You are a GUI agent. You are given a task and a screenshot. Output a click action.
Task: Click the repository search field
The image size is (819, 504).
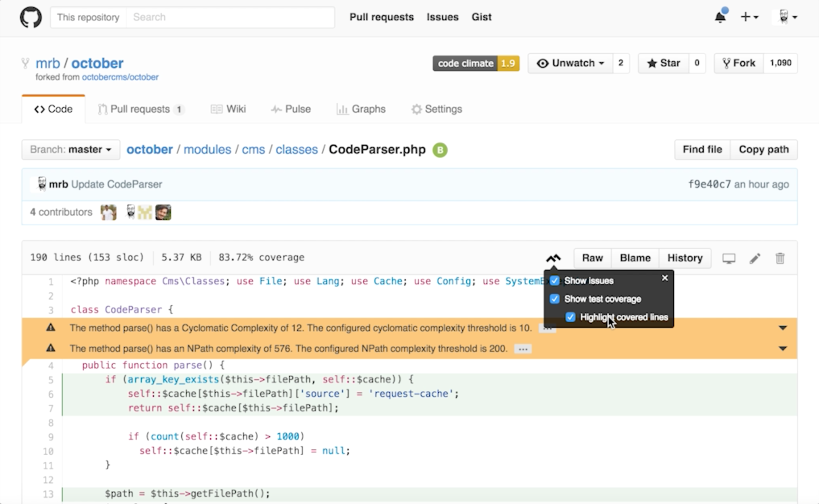click(x=230, y=17)
